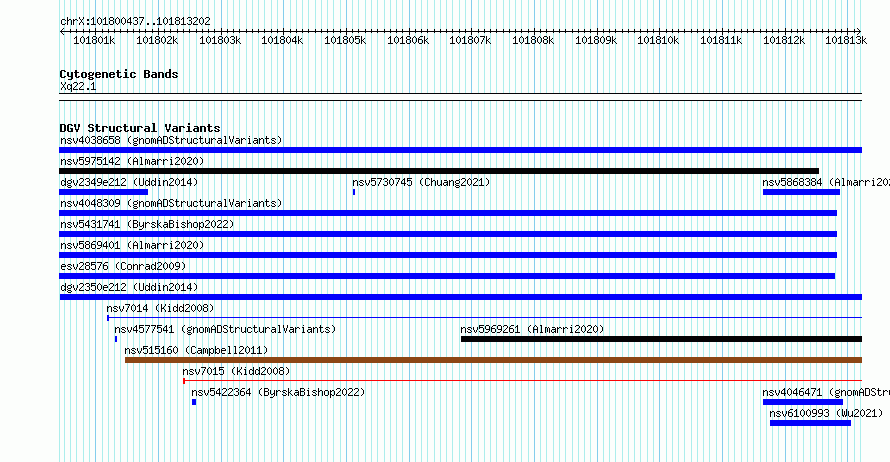Viewport: 890px width, 462px height.
Task: Click black bar of nsv5969261
Action: (x=661, y=339)
